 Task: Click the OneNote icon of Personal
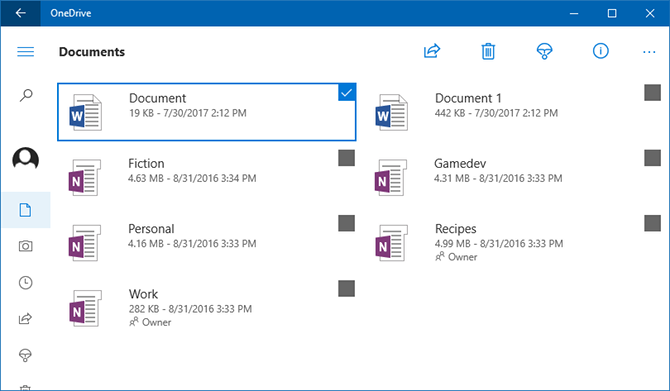point(85,243)
